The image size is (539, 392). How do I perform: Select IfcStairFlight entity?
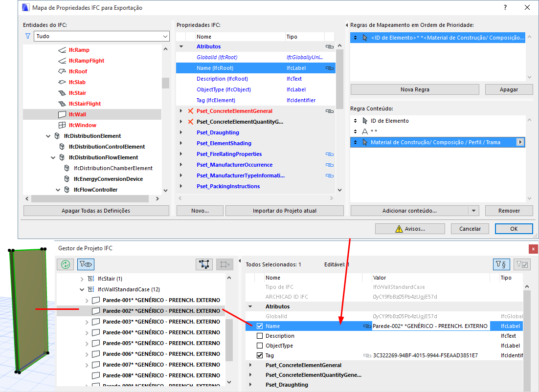pos(85,104)
